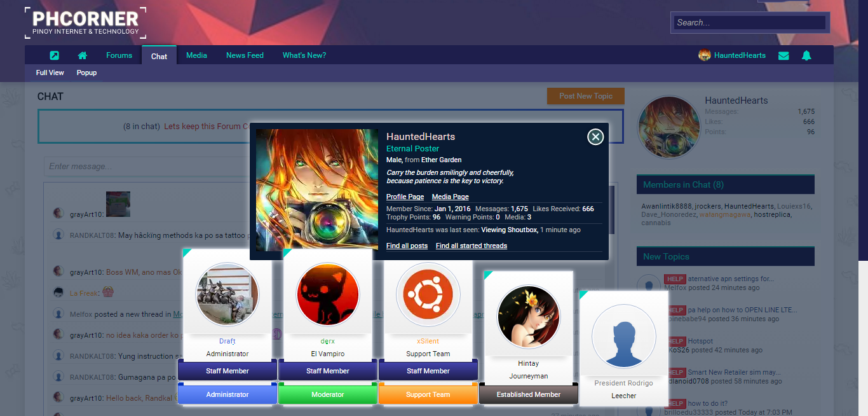The height and width of the screenshot is (416, 868).
Task: Open 'aternative apn settings for...' topic
Action: 731,279
